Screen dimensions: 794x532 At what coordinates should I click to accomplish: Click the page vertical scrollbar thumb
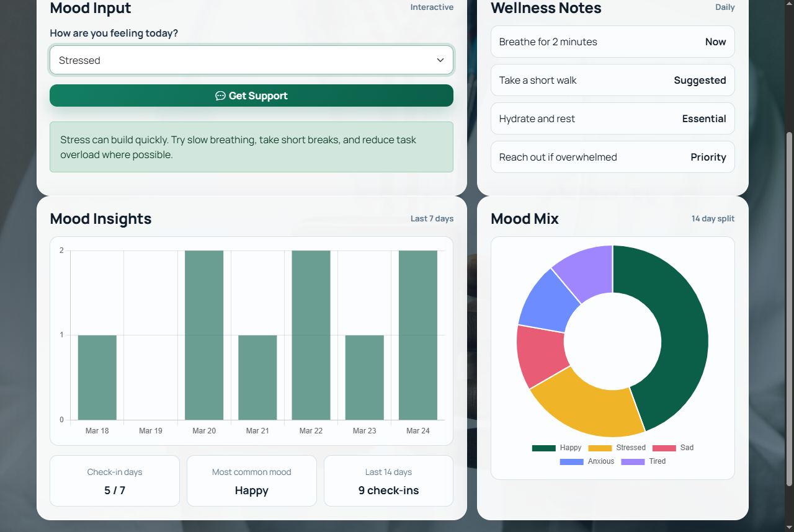click(789, 309)
